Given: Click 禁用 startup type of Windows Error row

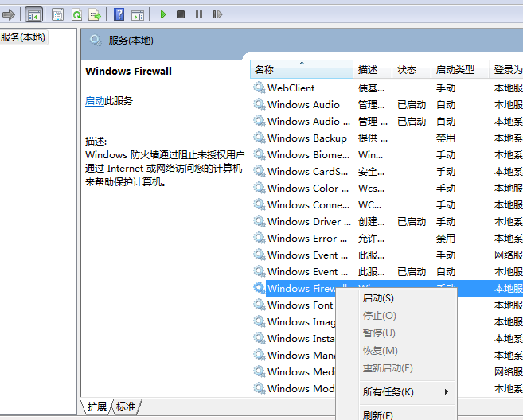Looking at the screenshot, I should click(446, 239).
